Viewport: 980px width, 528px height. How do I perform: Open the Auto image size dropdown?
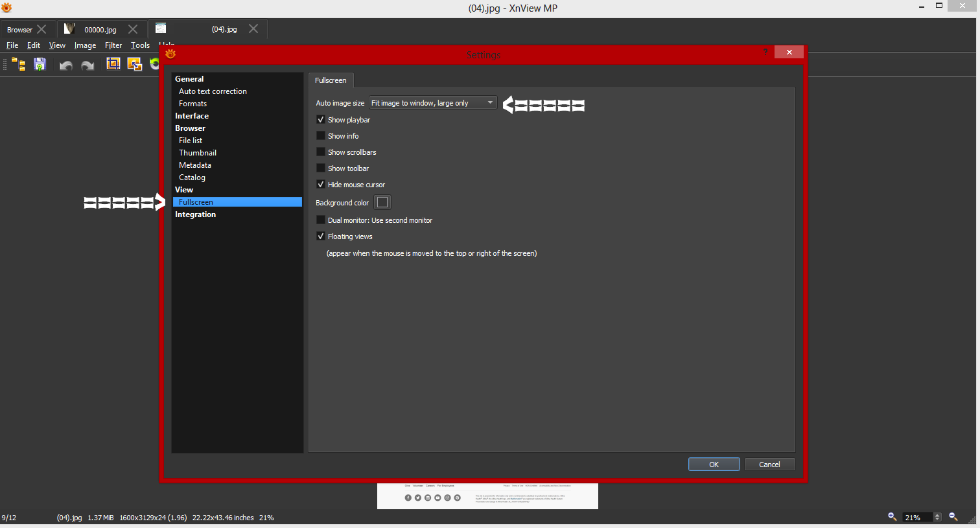[x=433, y=103]
